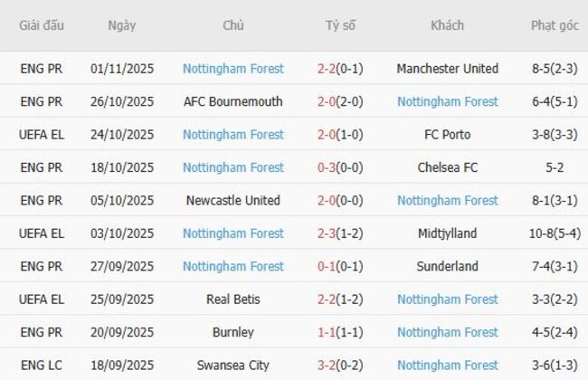Open the 3-2 score of the Swansea match

point(327,366)
